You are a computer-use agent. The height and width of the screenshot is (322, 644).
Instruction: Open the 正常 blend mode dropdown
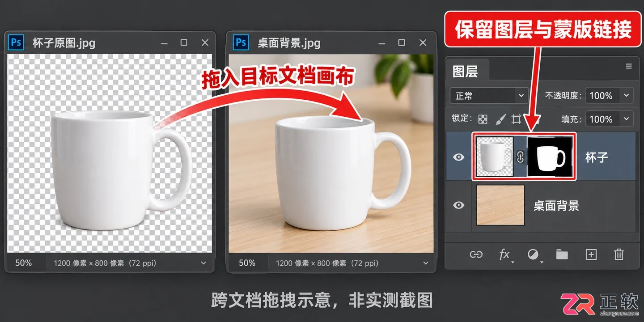pos(489,96)
